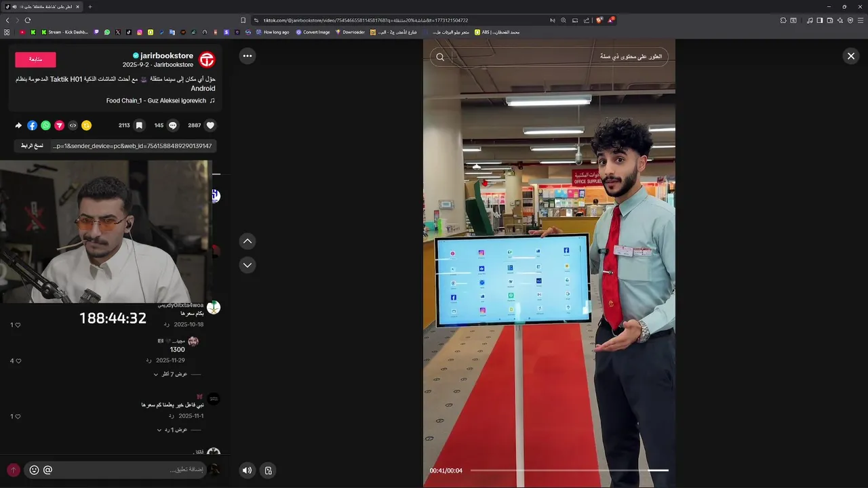Open the Leo AI sparkle icon
This screenshot has width=868, height=488.
pos(840,20)
